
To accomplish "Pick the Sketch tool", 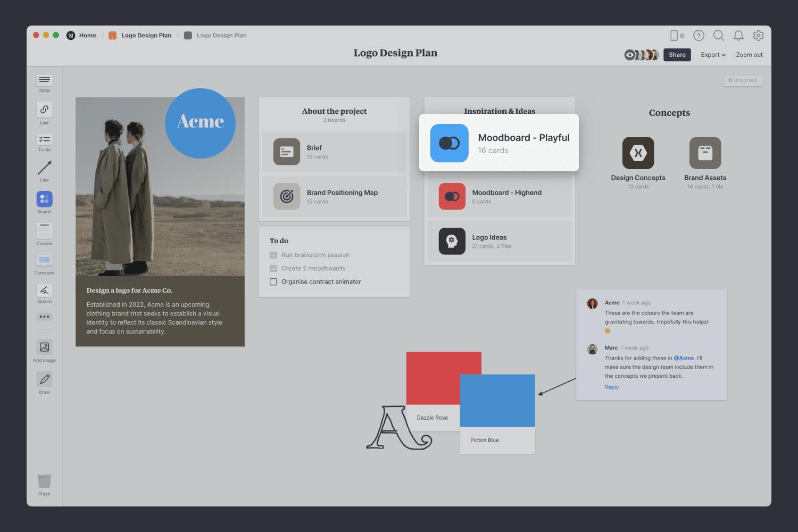I will tap(44, 290).
